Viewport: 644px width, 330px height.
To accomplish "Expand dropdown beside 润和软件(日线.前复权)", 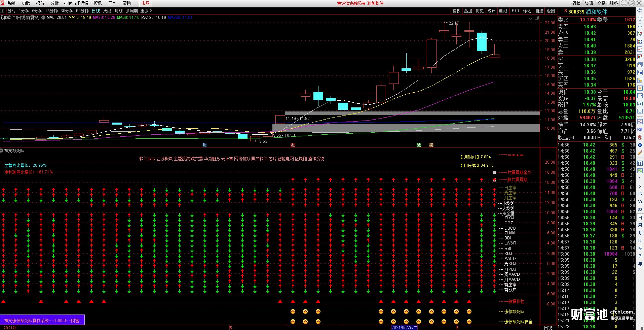I will coord(43,18).
